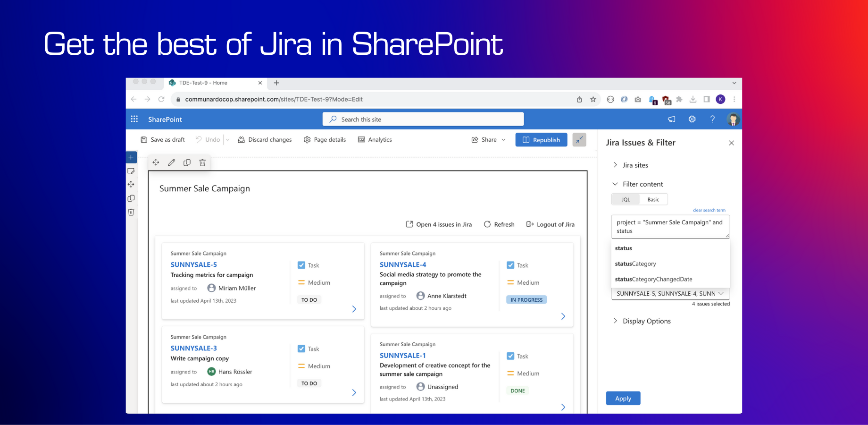This screenshot has height=425, width=868.
Task: Open details arrow for SUNNYSALE-5 card
Action: pyautogui.click(x=354, y=309)
